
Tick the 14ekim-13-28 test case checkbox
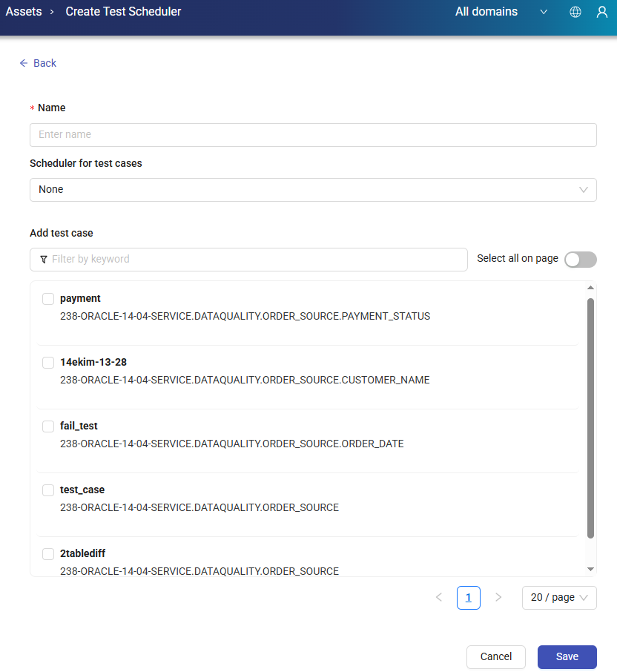[48, 363]
